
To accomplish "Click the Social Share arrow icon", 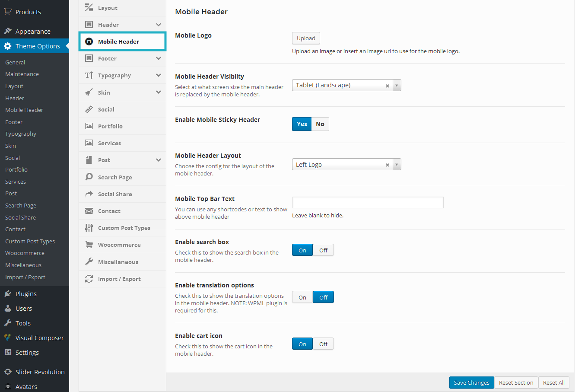I will tap(89, 194).
